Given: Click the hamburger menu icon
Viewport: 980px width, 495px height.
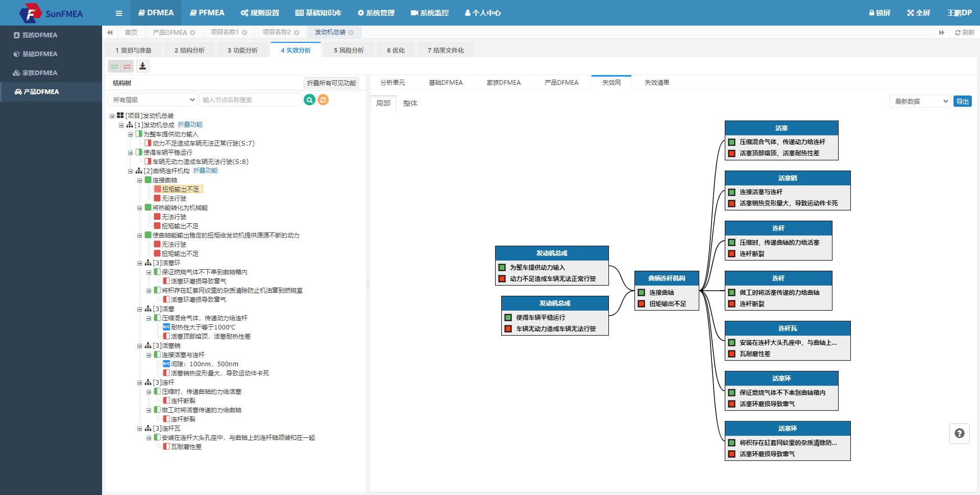Looking at the screenshot, I should [119, 13].
